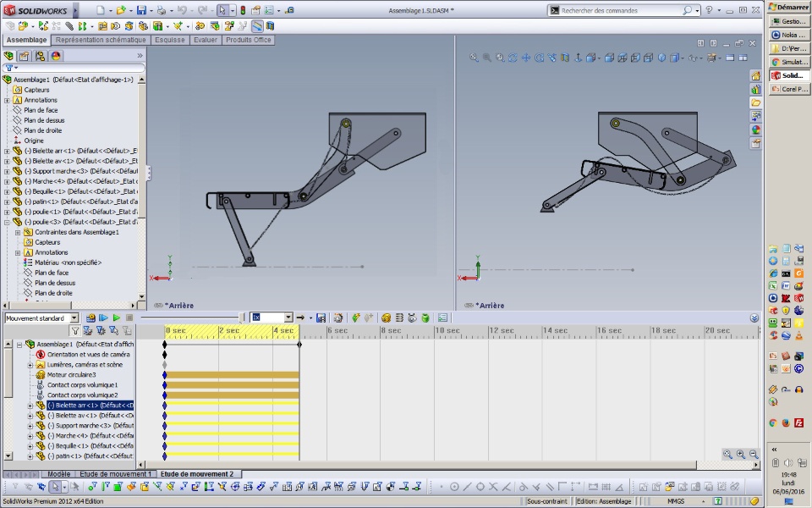Click the Auto Key icon in motion toolbar
Screen dimensions: 812x508
pos(356,317)
